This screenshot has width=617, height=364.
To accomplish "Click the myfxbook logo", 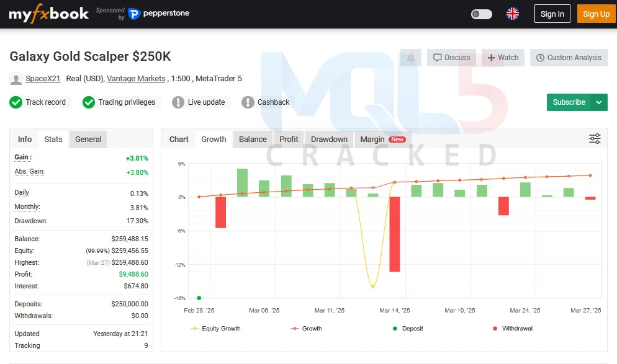I will point(48,14).
